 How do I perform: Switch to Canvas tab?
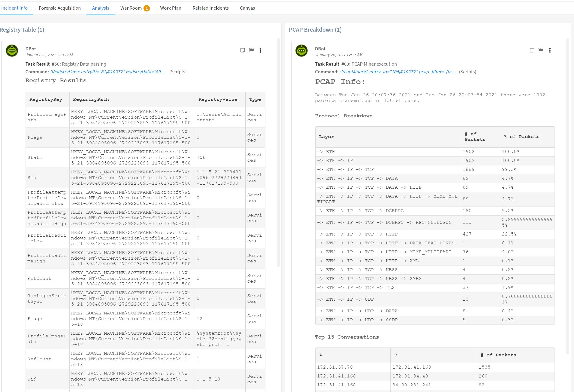click(x=247, y=8)
